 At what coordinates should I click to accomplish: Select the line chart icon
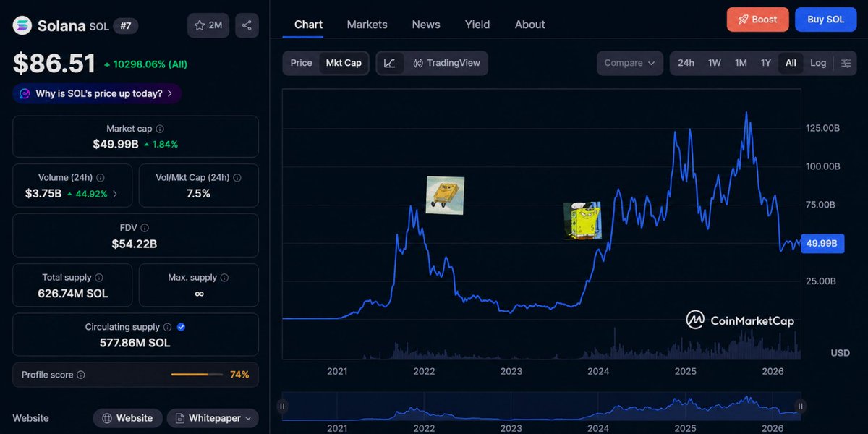click(x=389, y=63)
